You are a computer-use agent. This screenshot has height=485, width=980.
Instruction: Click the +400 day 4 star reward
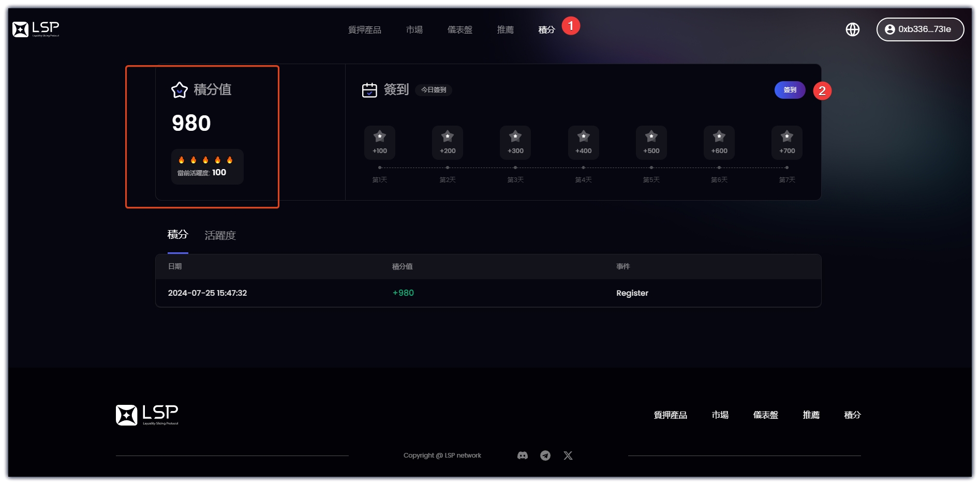click(583, 142)
